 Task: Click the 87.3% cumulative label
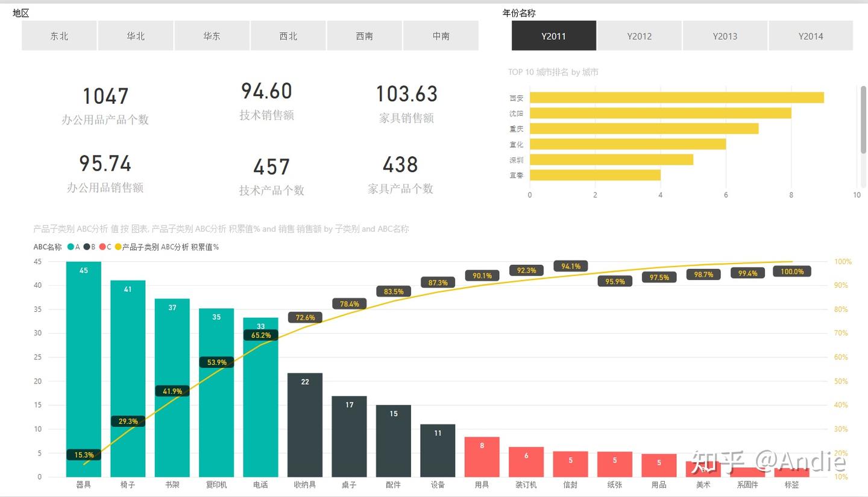coord(438,282)
